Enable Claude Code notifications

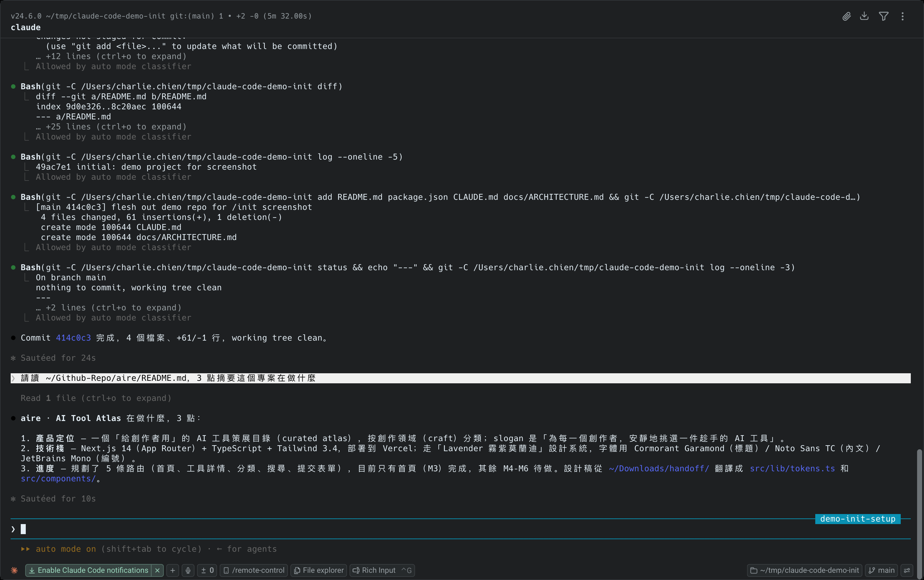[89, 570]
